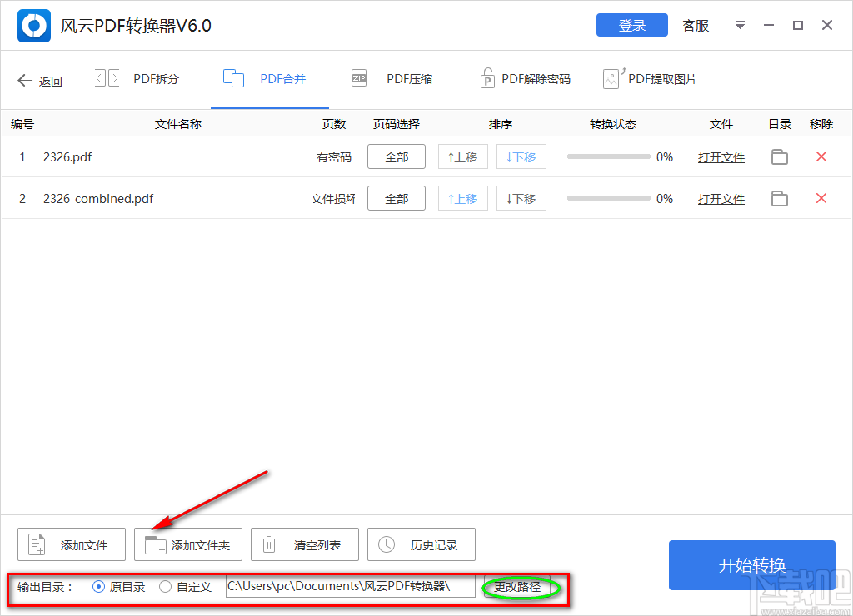853x616 pixels.
Task: Click the 添加文件夹 button
Action: (187, 544)
